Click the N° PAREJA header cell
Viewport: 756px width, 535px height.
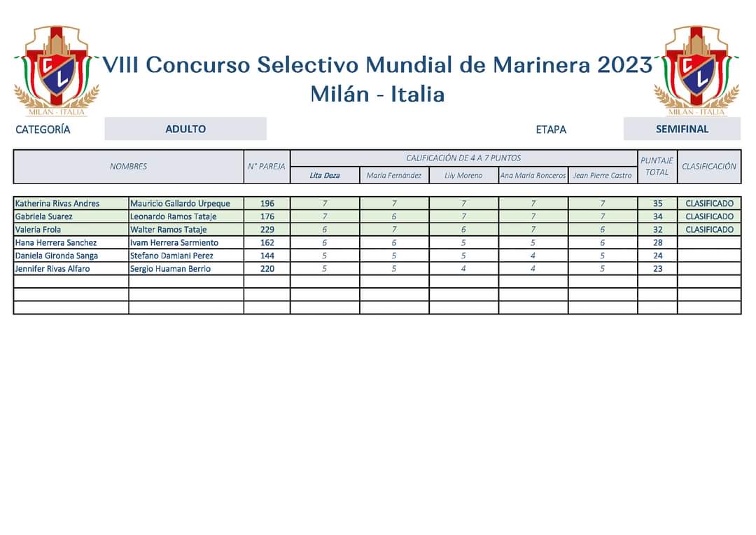(x=267, y=167)
